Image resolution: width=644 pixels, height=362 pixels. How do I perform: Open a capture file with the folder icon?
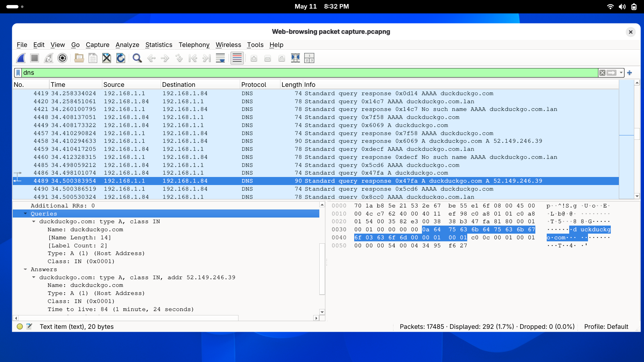point(79,58)
